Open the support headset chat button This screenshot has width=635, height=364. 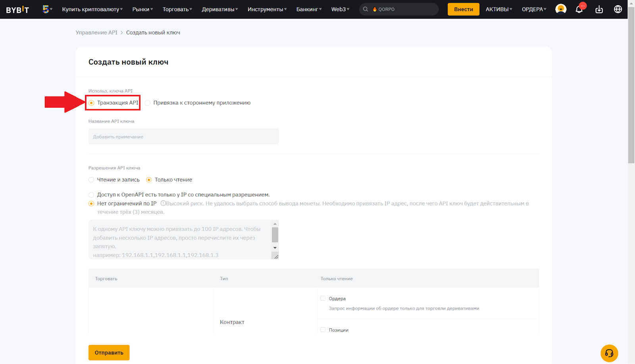609,353
